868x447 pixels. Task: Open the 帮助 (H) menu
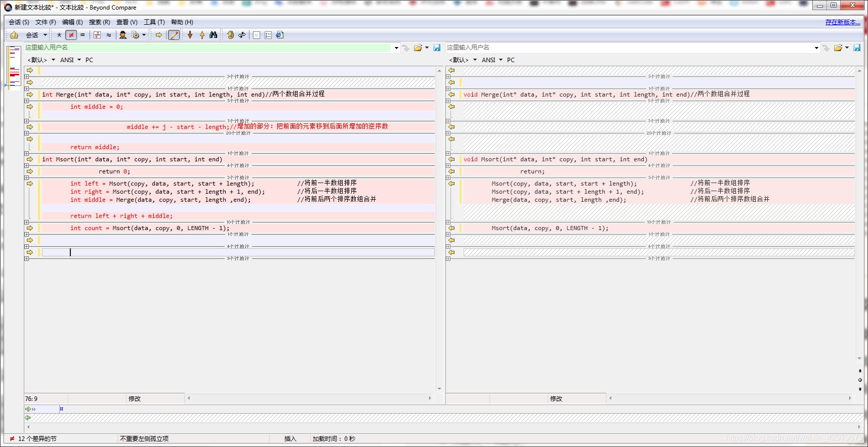pos(182,22)
